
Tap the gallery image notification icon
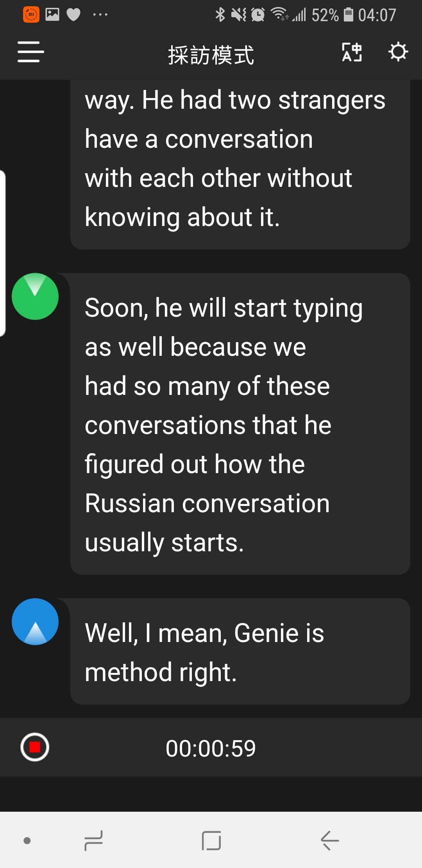coord(52,15)
